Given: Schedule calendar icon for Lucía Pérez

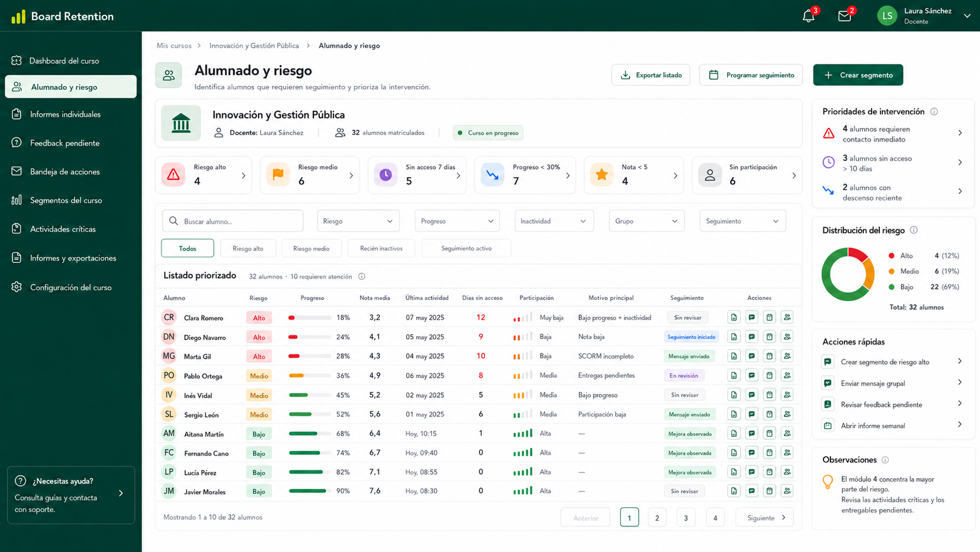Looking at the screenshot, I should 770,472.
